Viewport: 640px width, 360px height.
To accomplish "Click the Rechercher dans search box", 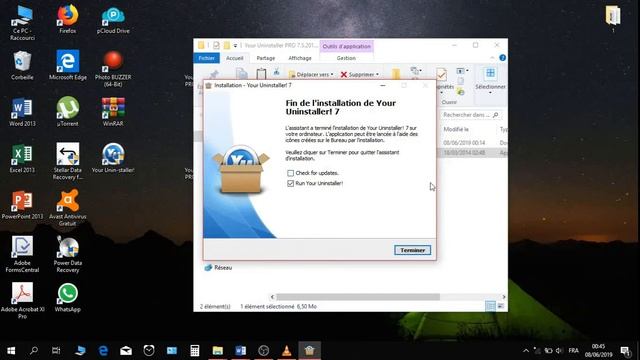I will [471, 115].
